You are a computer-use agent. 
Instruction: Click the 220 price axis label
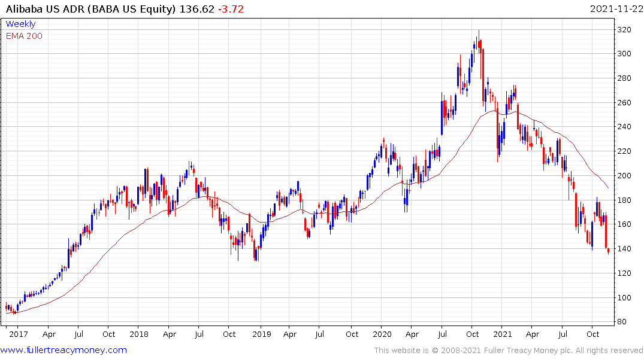click(x=624, y=151)
